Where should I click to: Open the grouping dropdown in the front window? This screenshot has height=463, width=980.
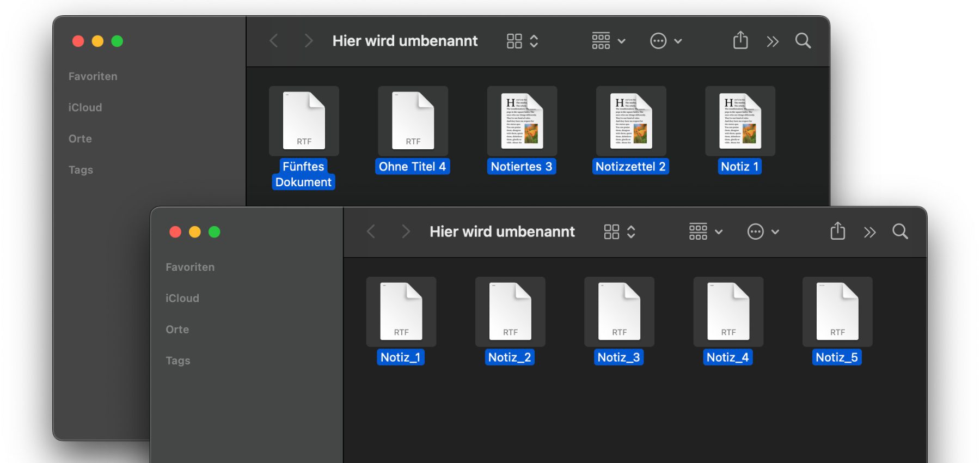pos(706,232)
